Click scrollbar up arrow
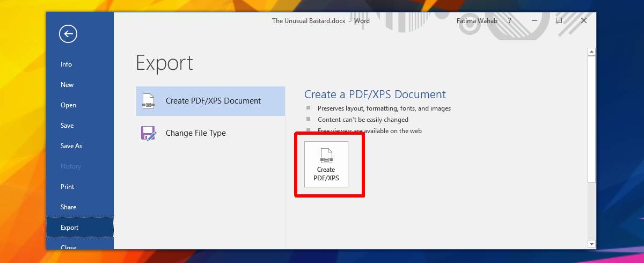This screenshot has height=263, width=644. pyautogui.click(x=592, y=52)
